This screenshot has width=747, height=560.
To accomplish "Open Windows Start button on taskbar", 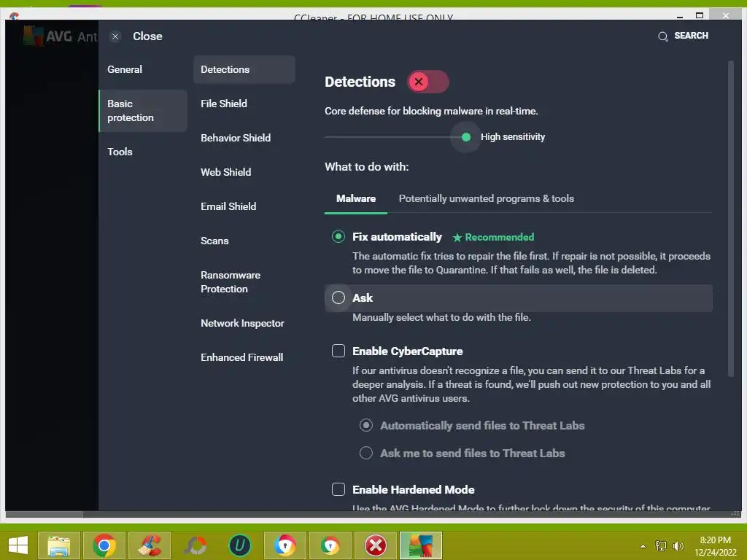I will pos(18,545).
